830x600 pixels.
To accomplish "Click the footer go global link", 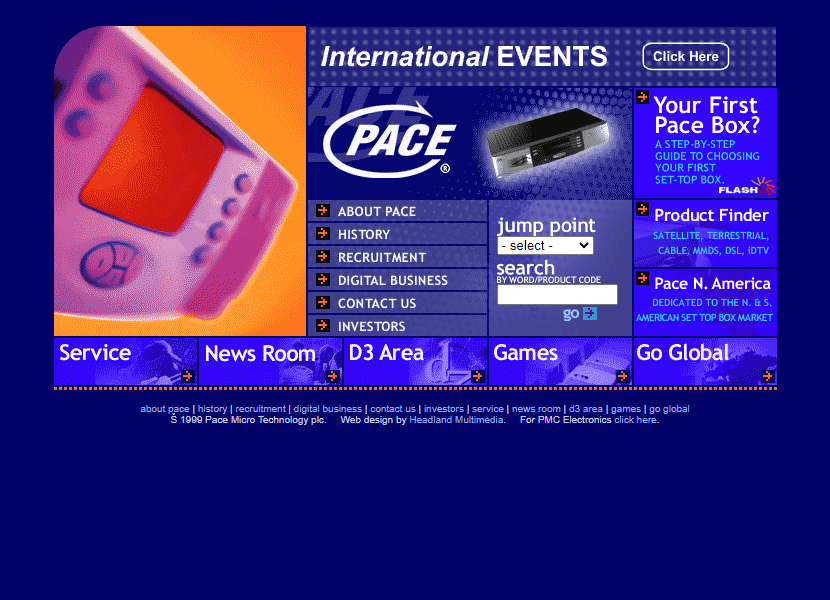I will tap(669, 409).
